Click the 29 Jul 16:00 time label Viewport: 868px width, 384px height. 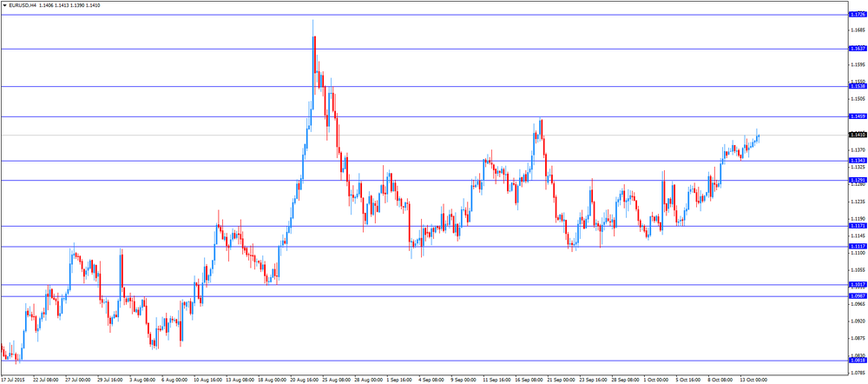[111, 381]
